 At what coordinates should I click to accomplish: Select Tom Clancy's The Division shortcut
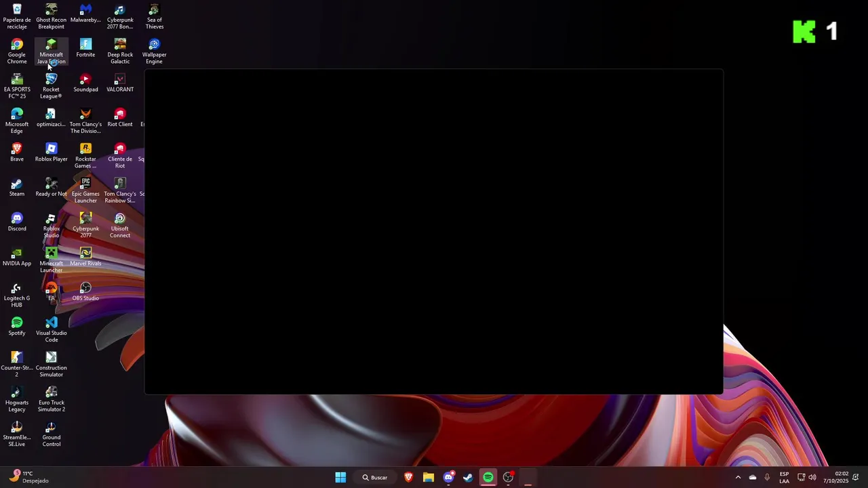[85, 121]
